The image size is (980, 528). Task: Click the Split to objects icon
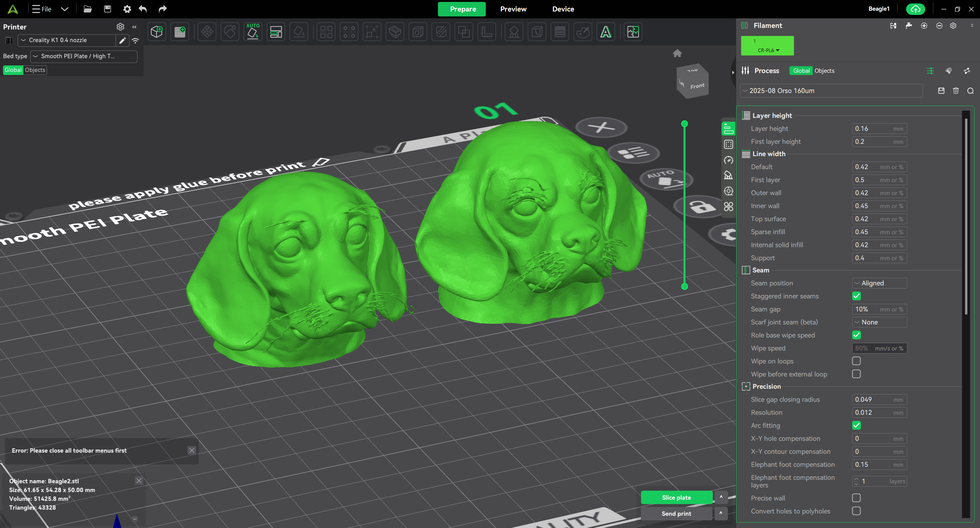pyautogui.click(x=326, y=32)
